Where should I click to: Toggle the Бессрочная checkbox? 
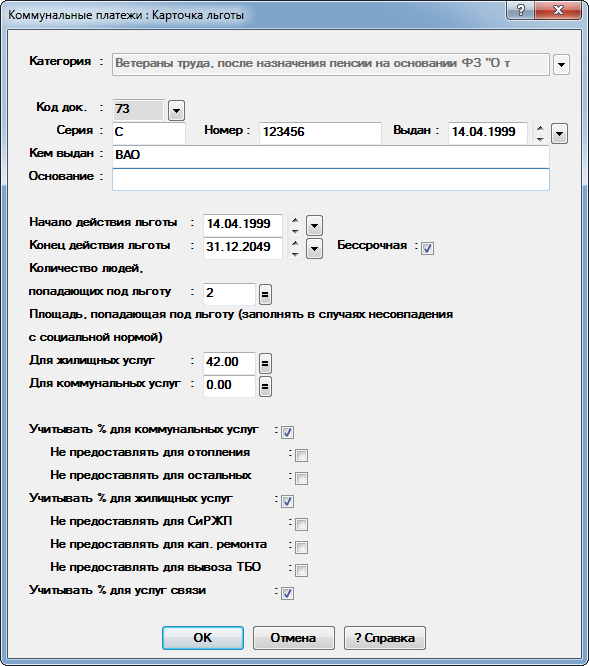[427, 248]
